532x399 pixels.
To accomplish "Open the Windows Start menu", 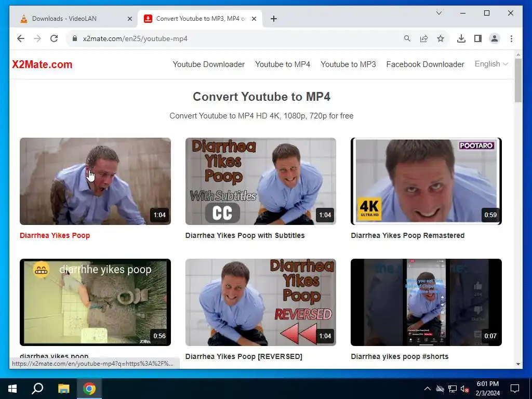I will pyautogui.click(x=12, y=389).
